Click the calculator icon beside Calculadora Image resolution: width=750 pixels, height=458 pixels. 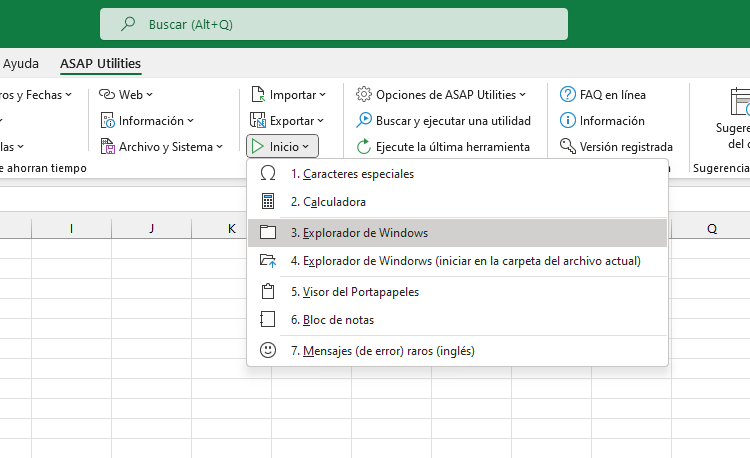[x=268, y=201]
